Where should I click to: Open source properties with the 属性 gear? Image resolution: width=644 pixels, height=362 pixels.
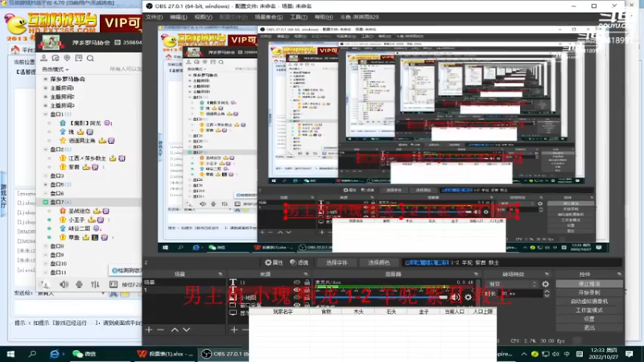pyautogui.click(x=274, y=263)
